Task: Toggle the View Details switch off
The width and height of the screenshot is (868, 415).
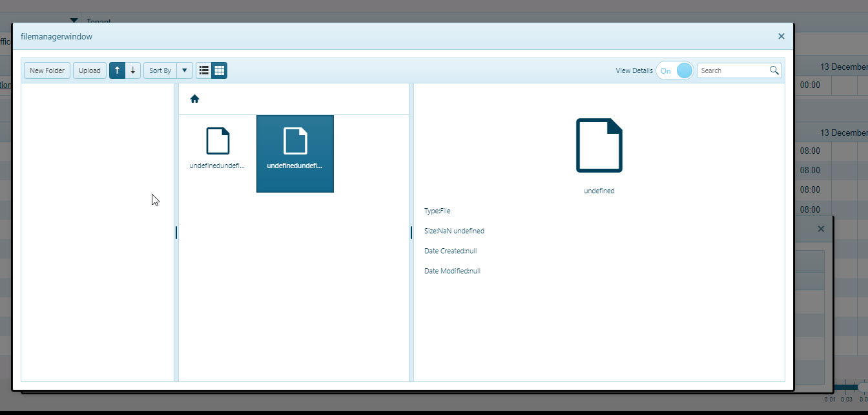Action: [675, 70]
